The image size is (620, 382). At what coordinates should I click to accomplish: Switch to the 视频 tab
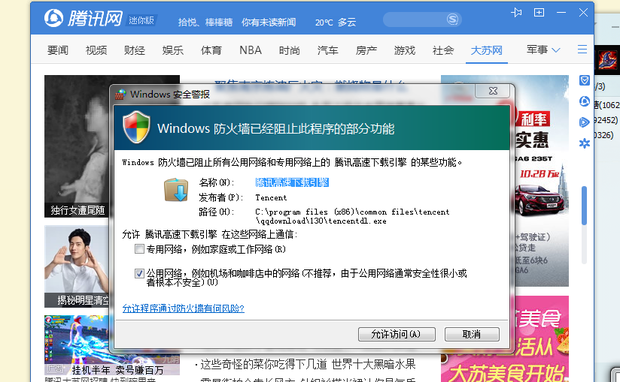coord(96,50)
